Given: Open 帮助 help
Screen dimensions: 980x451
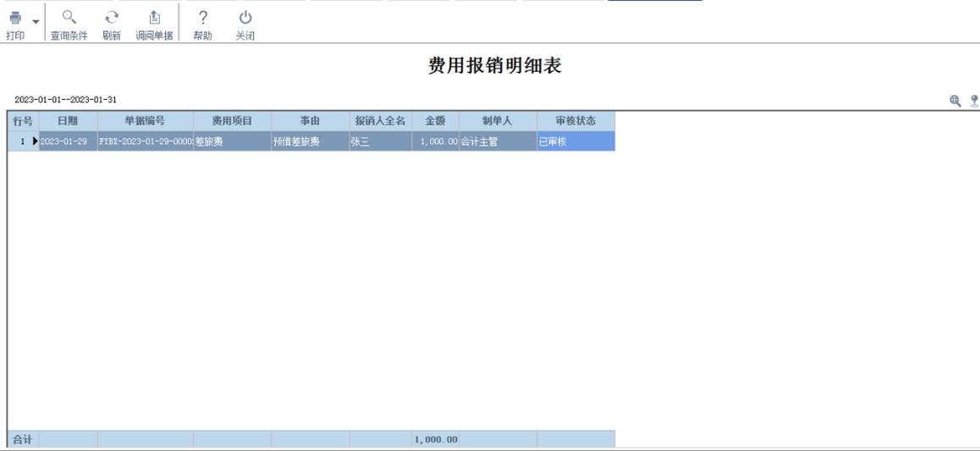Looking at the screenshot, I should tap(202, 25).
